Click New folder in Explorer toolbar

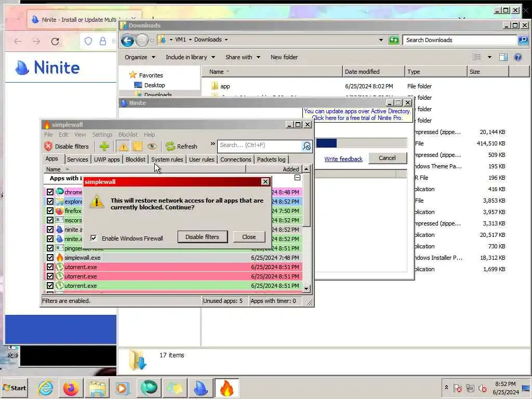coord(284,57)
